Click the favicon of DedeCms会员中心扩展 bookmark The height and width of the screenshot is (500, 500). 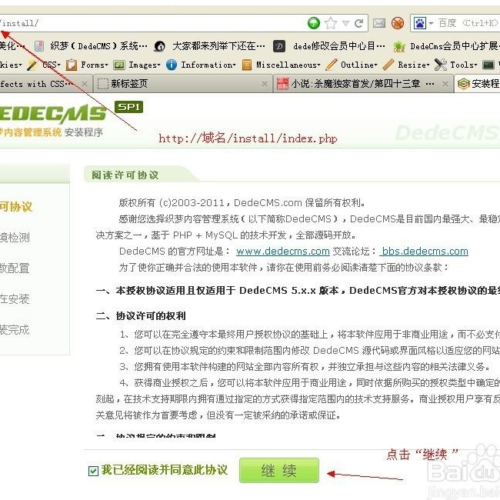pos(399,46)
